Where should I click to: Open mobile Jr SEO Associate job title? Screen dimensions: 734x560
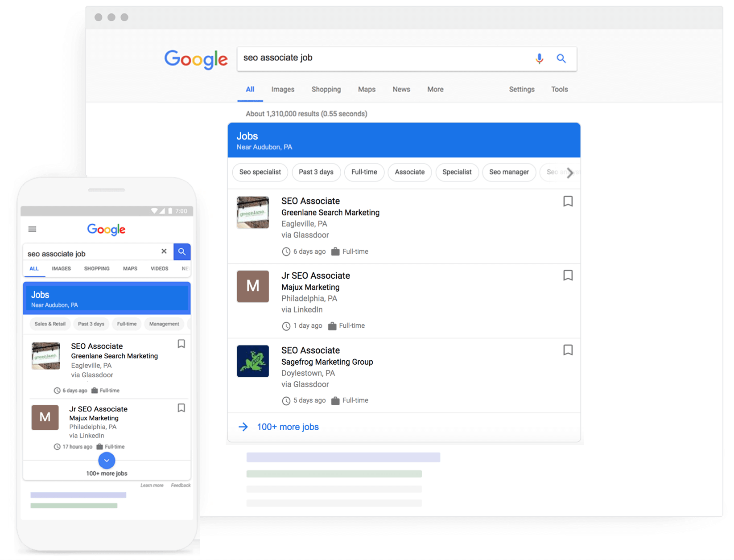click(98, 409)
